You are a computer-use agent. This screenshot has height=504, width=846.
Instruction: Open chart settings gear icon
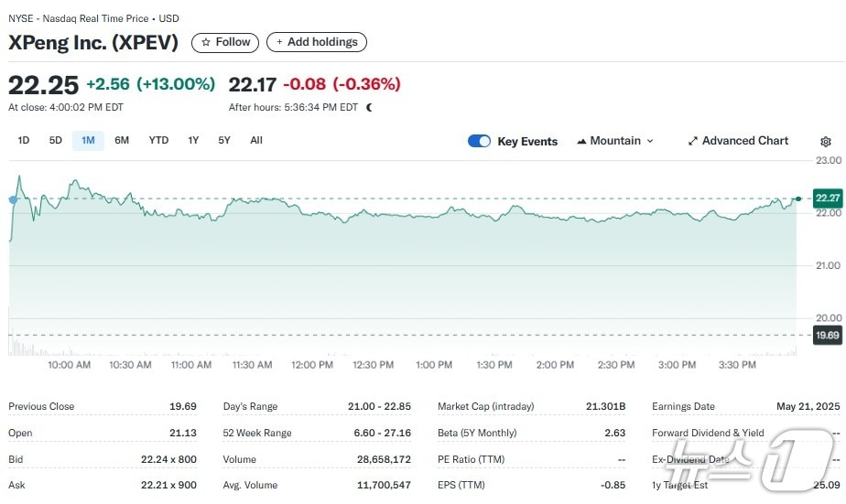[825, 142]
